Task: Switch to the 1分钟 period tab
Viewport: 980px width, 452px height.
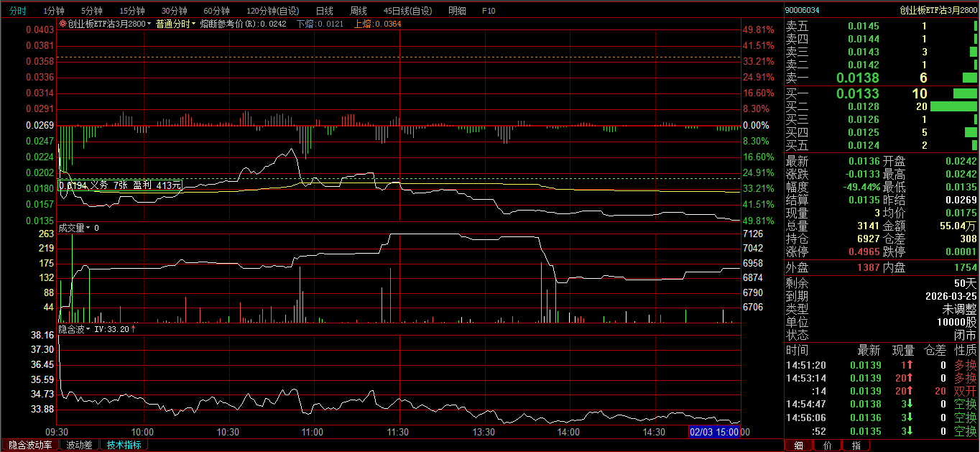Action: coord(54,11)
